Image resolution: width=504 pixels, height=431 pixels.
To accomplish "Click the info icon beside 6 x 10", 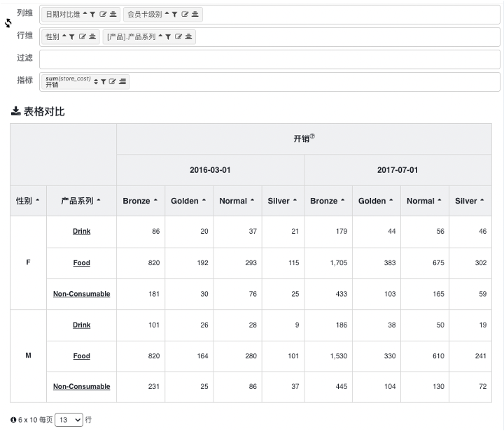I will click(13, 420).
